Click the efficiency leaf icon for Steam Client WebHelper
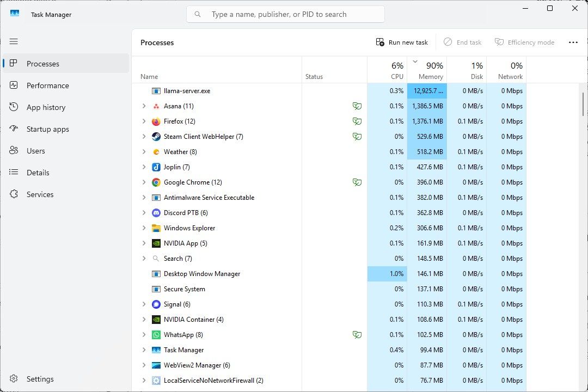This screenshot has width=588, height=392. pos(357,137)
